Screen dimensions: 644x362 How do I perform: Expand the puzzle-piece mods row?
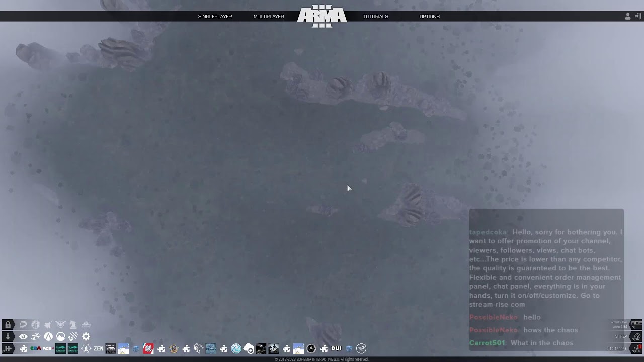(x=8, y=348)
